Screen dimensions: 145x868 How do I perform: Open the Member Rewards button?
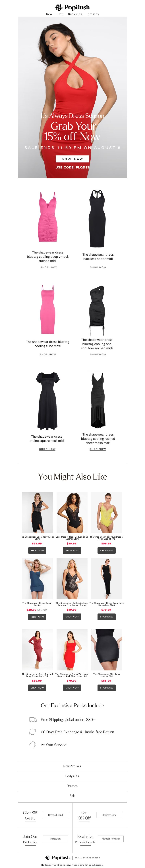[x=111, y=839]
